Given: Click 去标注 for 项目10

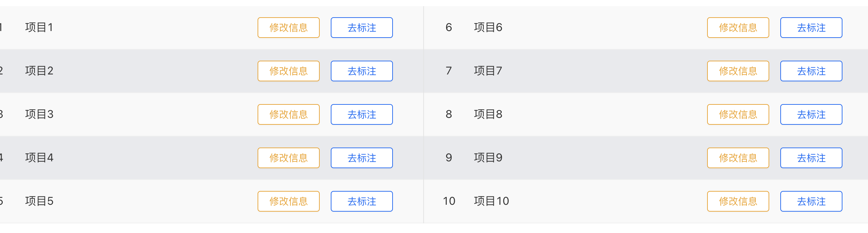Looking at the screenshot, I should (x=811, y=201).
